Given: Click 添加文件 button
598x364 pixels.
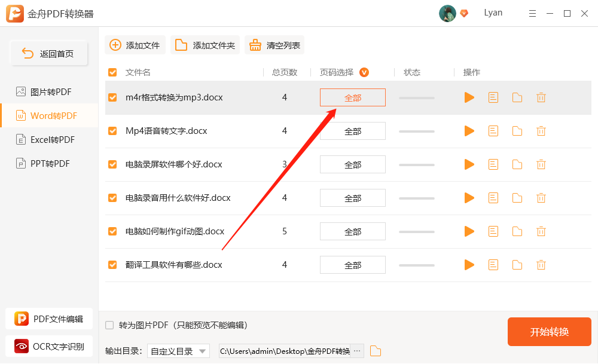Looking at the screenshot, I should pyautogui.click(x=135, y=45).
